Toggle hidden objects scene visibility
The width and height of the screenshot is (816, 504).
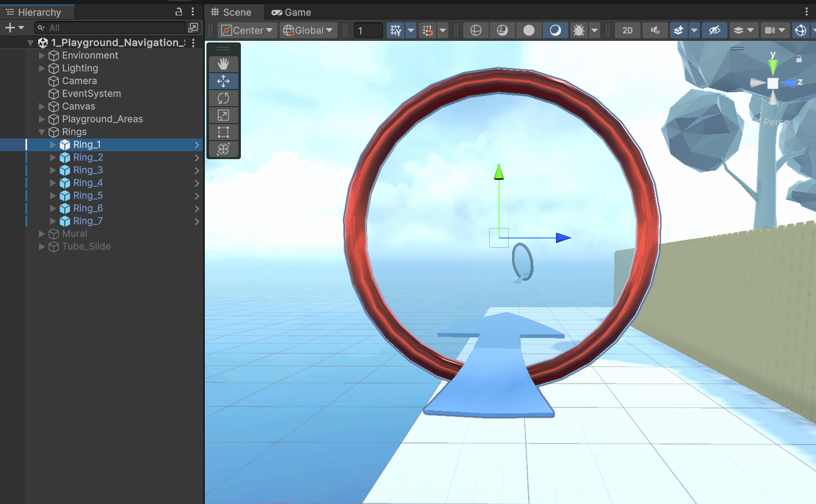pos(714,30)
